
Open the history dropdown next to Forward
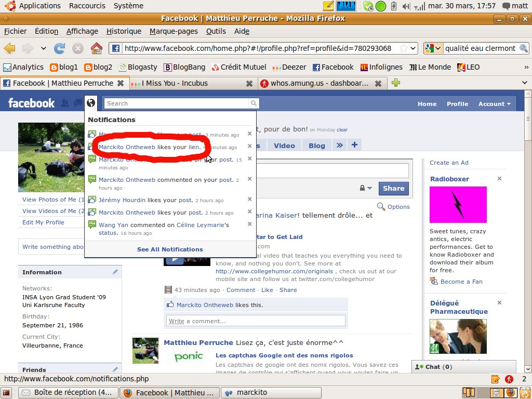point(44,48)
